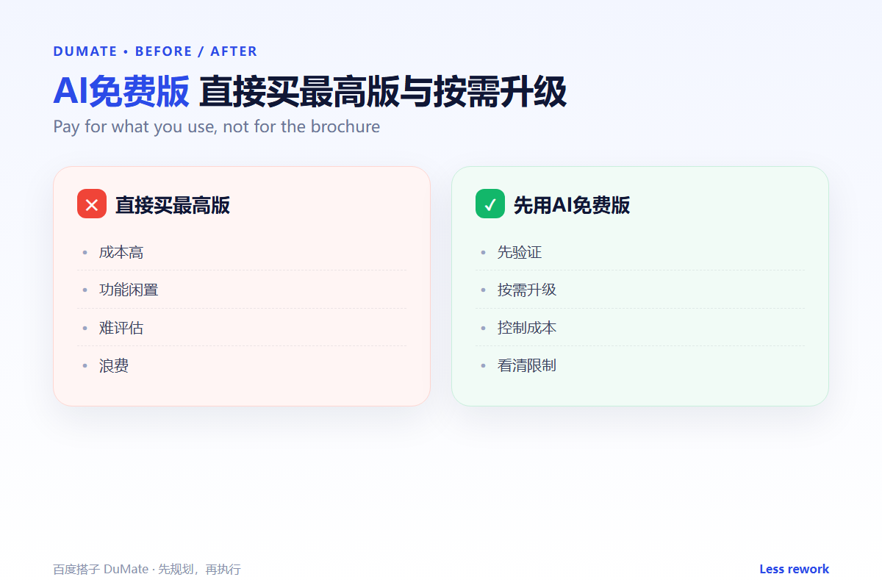Select the '成本高' list item
The image size is (882, 588).
click(242, 252)
